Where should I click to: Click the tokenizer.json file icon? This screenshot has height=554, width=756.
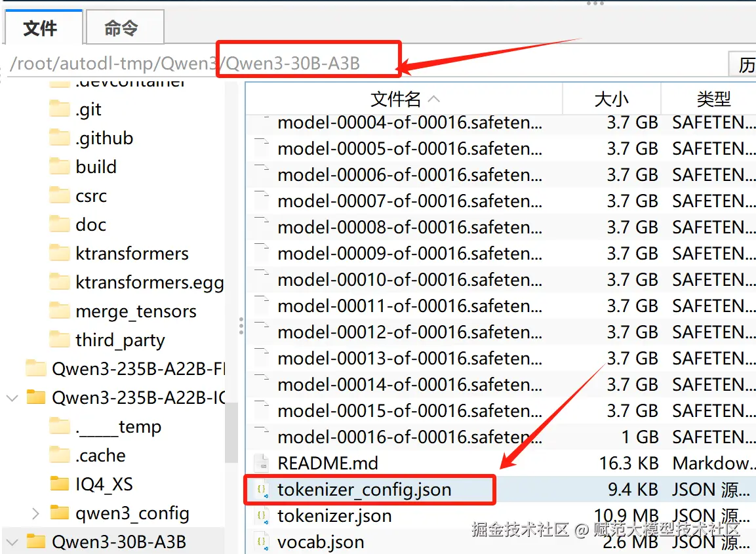262,516
